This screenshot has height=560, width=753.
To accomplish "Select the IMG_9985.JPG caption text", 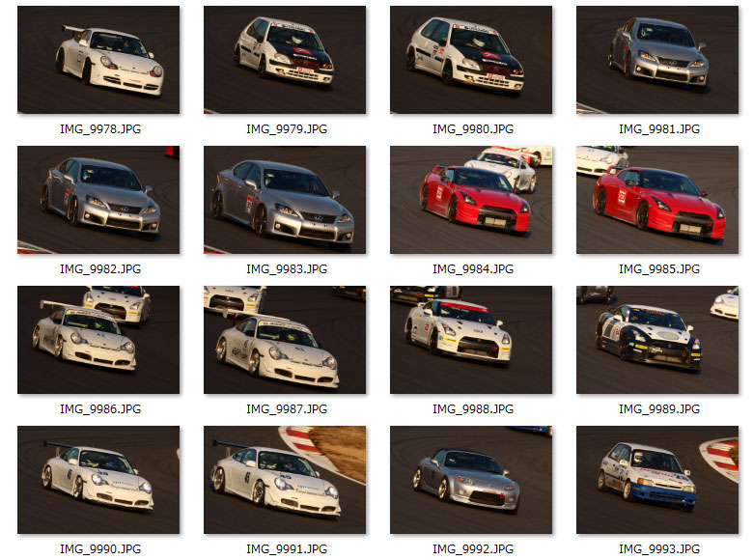I will point(659,269).
